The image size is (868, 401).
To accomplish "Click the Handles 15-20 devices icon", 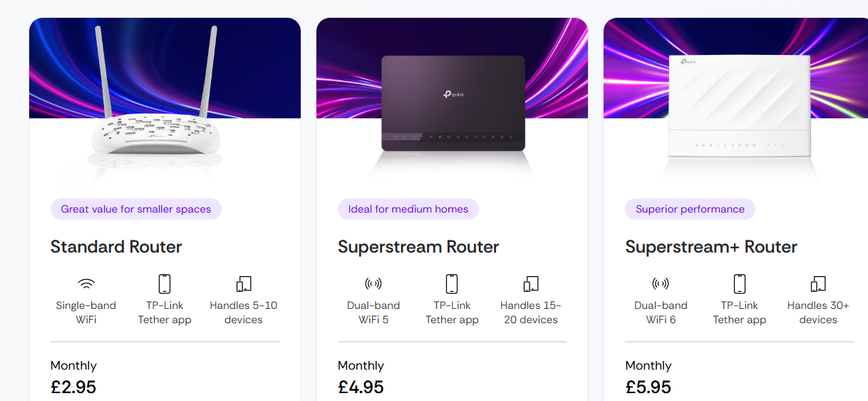I will click(x=531, y=284).
